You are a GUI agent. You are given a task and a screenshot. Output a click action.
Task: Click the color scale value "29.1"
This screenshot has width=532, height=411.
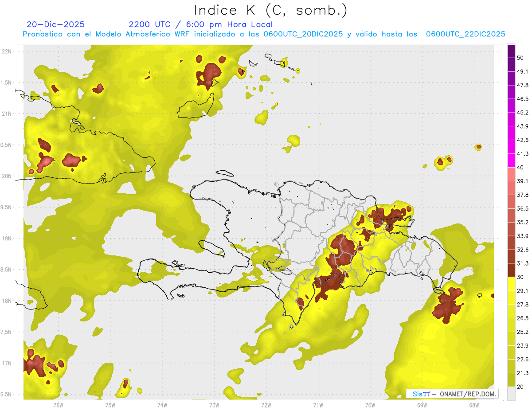[523, 291]
